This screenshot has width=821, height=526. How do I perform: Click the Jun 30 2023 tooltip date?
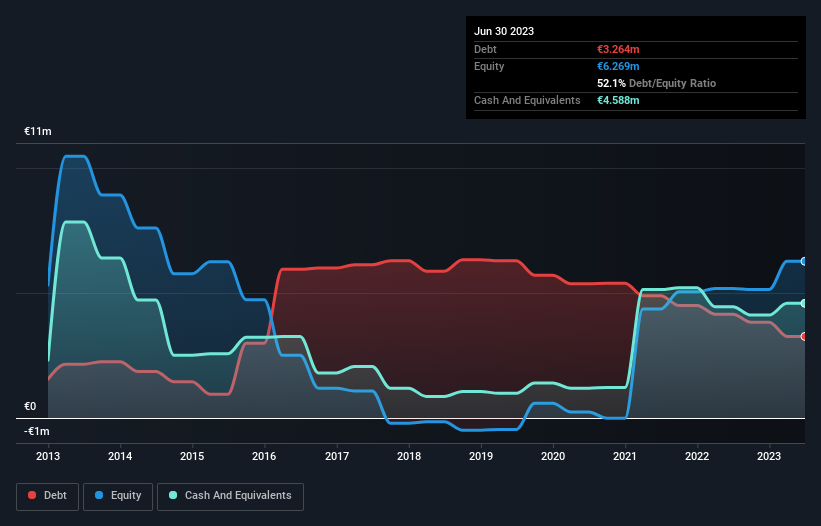click(504, 31)
